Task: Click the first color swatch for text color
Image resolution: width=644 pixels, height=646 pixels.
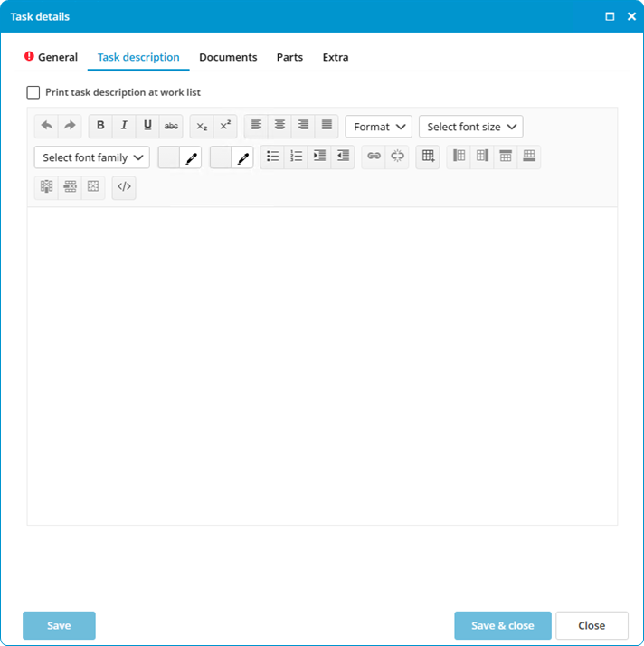Action: point(169,157)
